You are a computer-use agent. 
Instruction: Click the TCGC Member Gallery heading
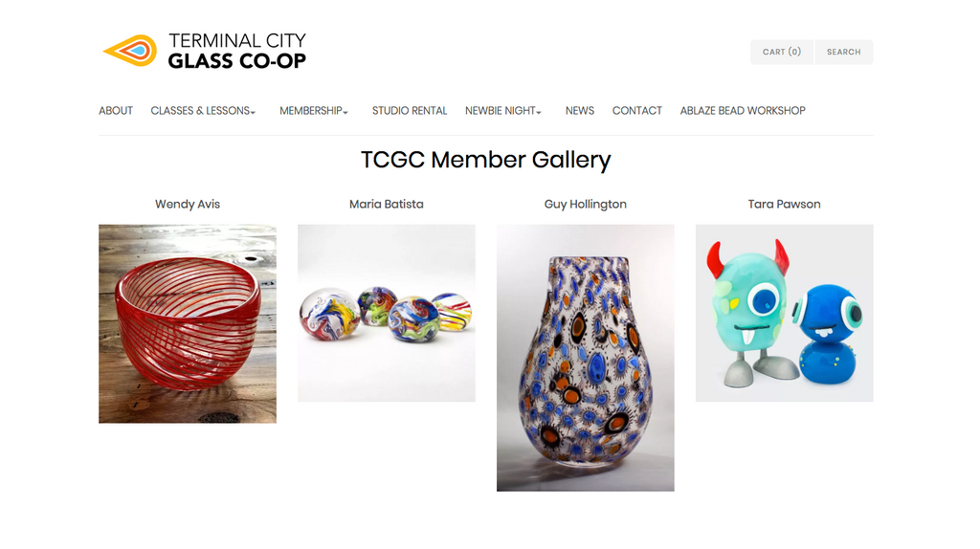[x=485, y=160]
